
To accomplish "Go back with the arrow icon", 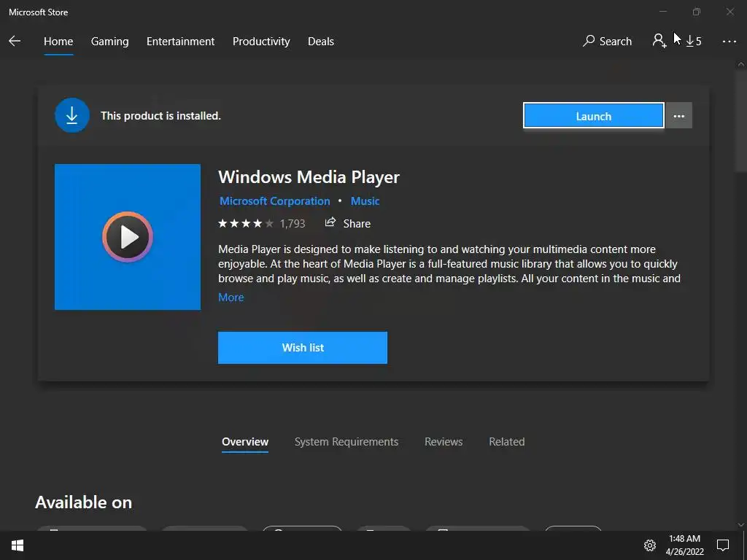I will coord(15,41).
